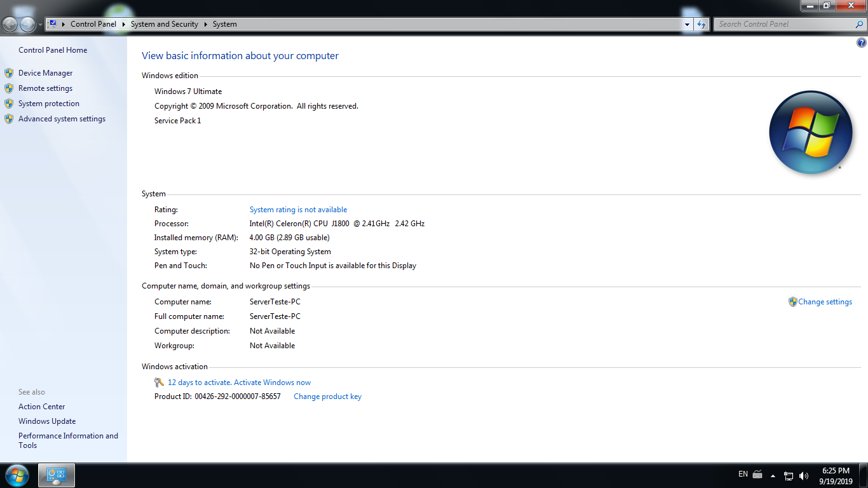Click the network tray icon
The width and height of the screenshot is (868, 488).
[789, 475]
